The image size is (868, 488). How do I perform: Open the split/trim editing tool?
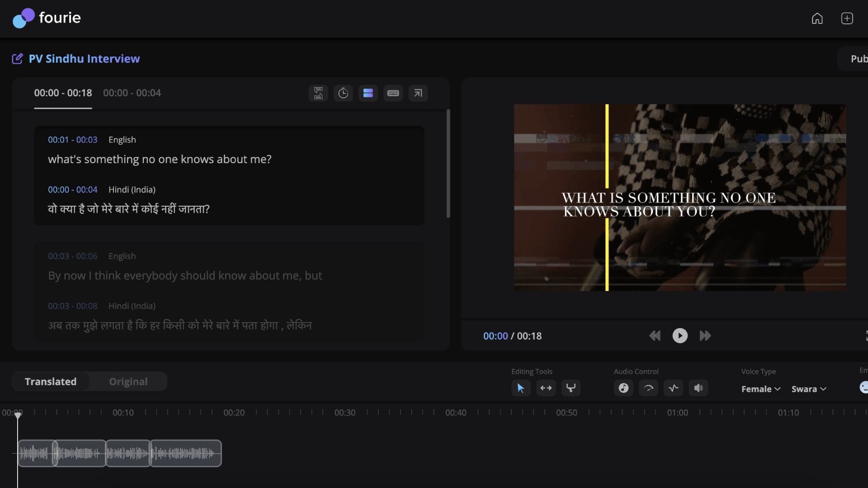[x=571, y=388]
